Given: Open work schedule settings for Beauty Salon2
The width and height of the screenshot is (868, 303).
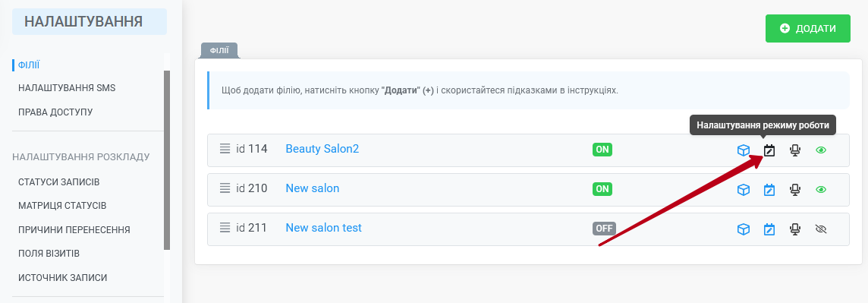Looking at the screenshot, I should (x=769, y=150).
